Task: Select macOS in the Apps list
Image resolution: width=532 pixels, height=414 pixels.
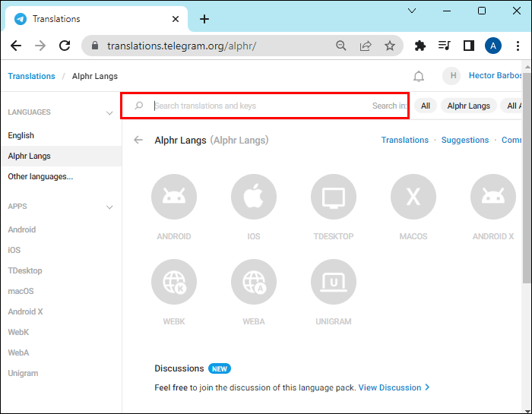Action: click(21, 291)
